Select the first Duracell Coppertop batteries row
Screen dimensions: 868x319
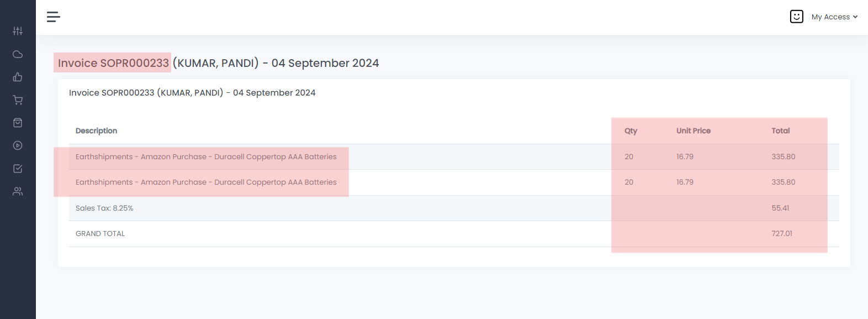pyautogui.click(x=206, y=157)
